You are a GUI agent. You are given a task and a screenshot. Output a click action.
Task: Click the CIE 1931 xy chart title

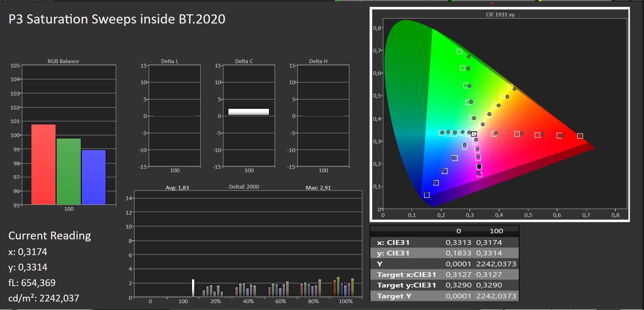coord(500,15)
